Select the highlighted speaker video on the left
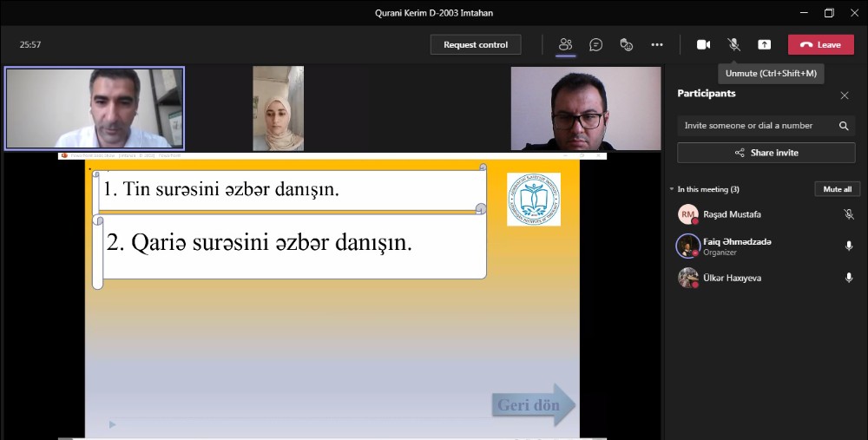The image size is (868, 440). coord(95,108)
